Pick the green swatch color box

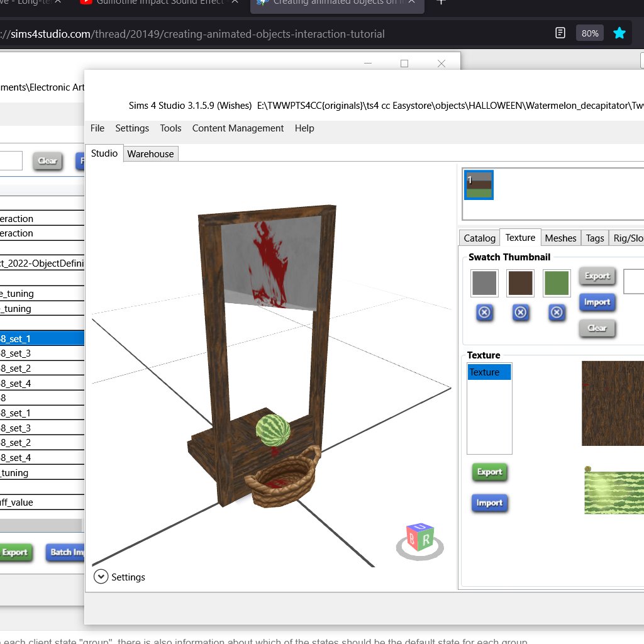(x=557, y=283)
